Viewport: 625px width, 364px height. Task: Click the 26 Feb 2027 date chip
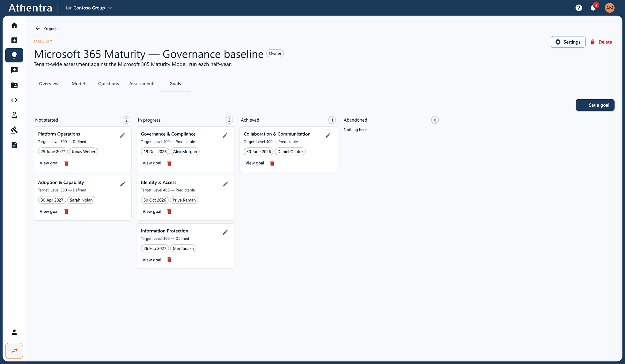pyautogui.click(x=155, y=248)
